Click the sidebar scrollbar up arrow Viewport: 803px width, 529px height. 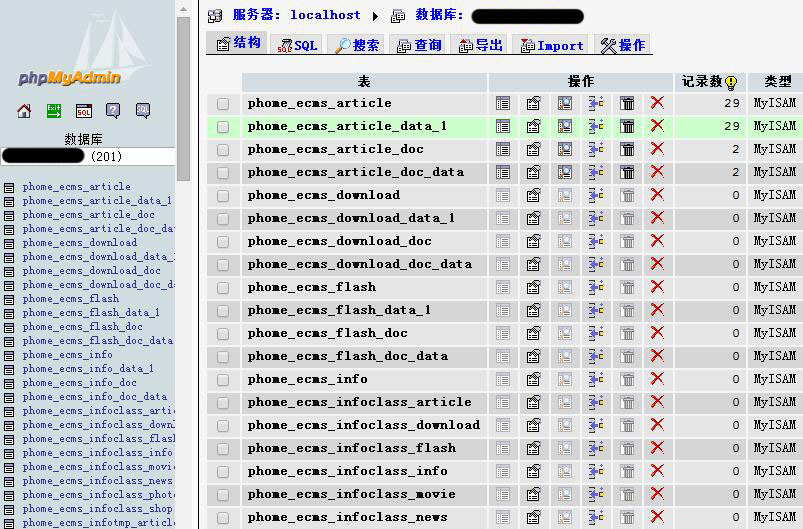point(183,9)
